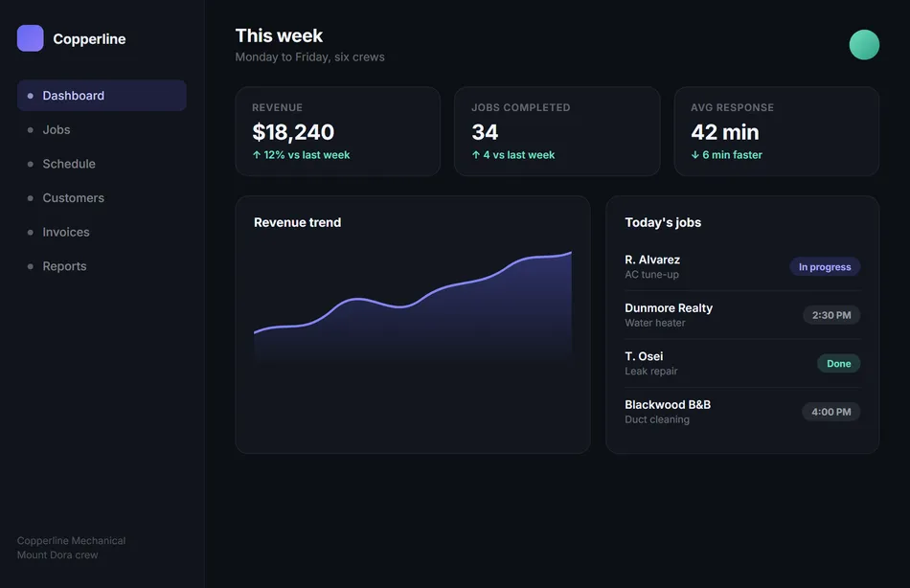Screen dimensions: 910x588
Task: Open Customers in the sidebar
Action: click(102, 198)
